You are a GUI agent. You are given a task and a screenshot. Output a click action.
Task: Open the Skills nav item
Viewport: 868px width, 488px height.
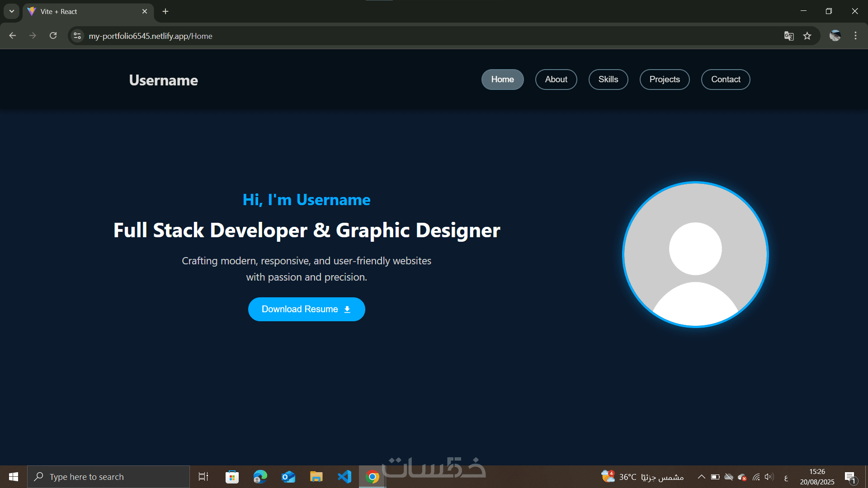pyautogui.click(x=608, y=80)
